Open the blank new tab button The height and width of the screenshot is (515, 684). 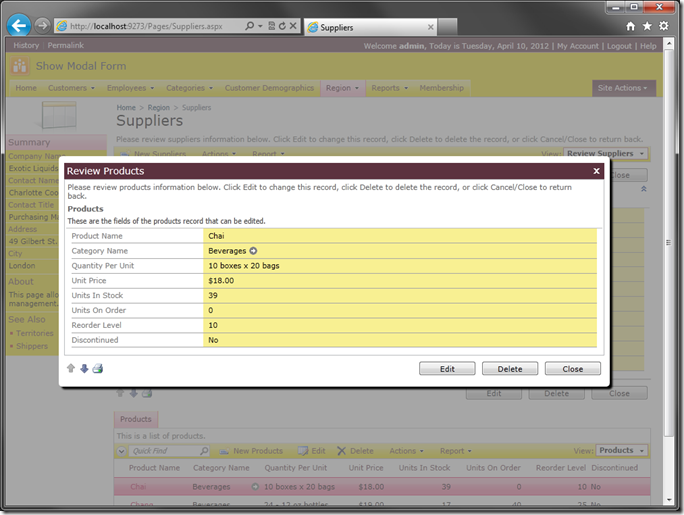(448, 27)
